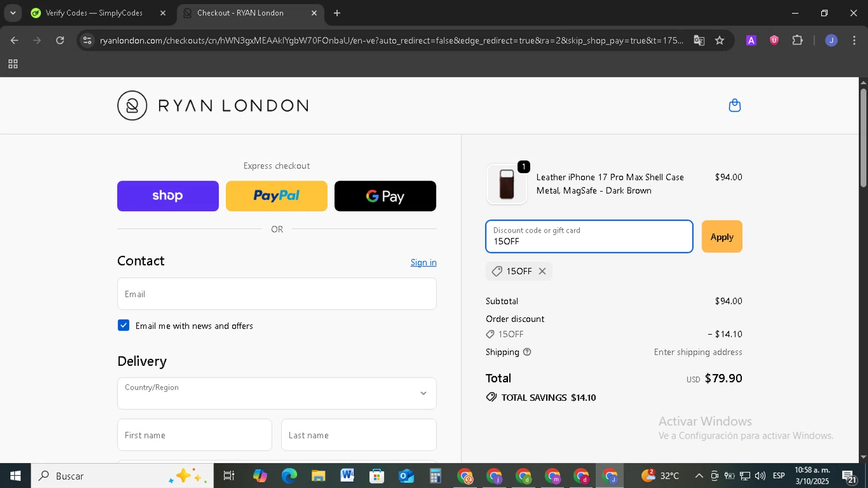868x488 pixels.
Task: Open the translate page icon
Action: (x=699, y=41)
